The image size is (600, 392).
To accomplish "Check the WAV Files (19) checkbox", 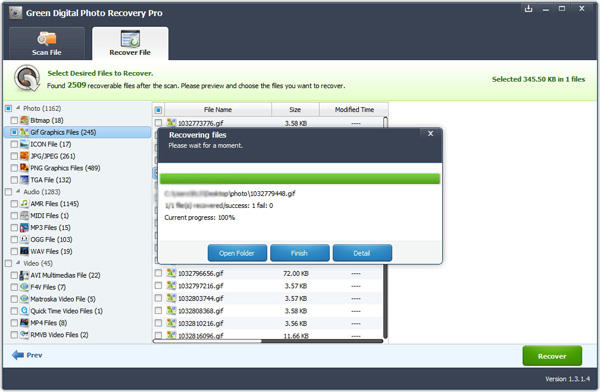I will tap(14, 252).
